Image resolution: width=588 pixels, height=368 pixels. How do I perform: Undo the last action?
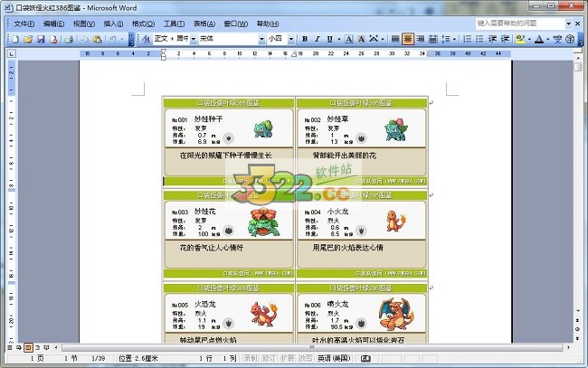tap(112, 39)
